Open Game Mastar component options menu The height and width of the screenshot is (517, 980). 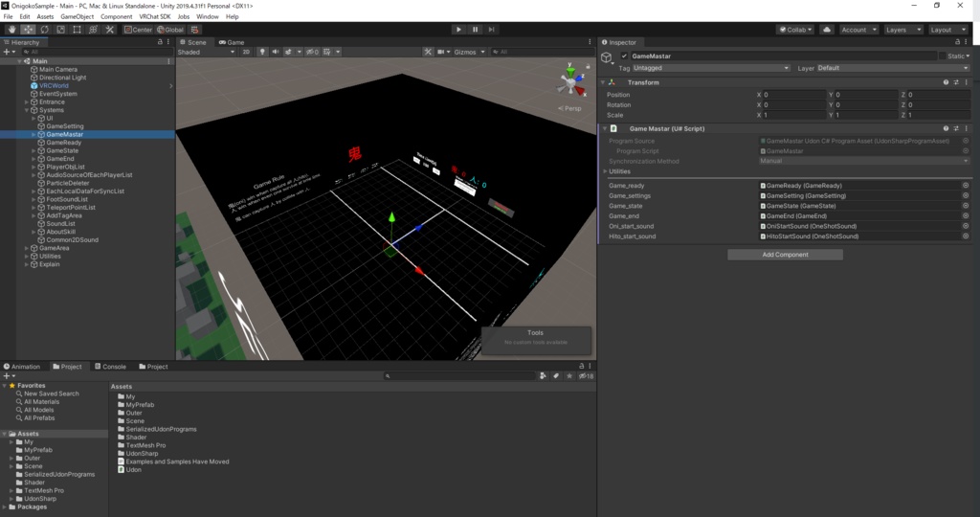point(967,129)
